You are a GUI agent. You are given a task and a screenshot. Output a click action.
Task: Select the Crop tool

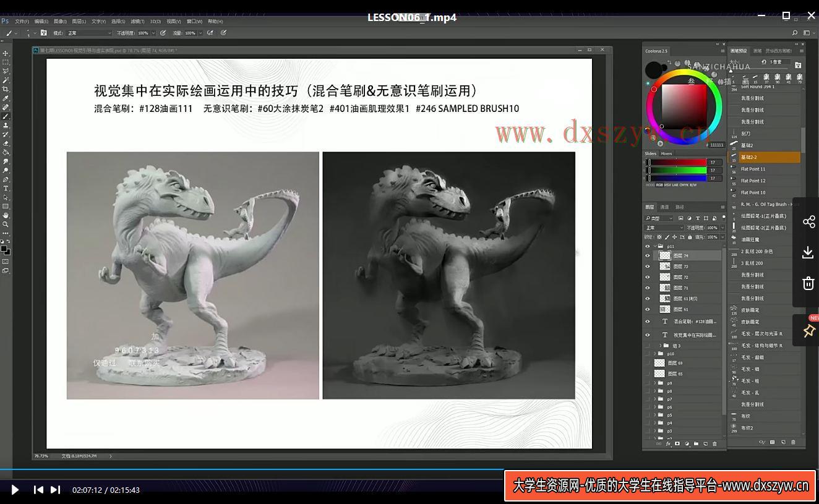6,89
